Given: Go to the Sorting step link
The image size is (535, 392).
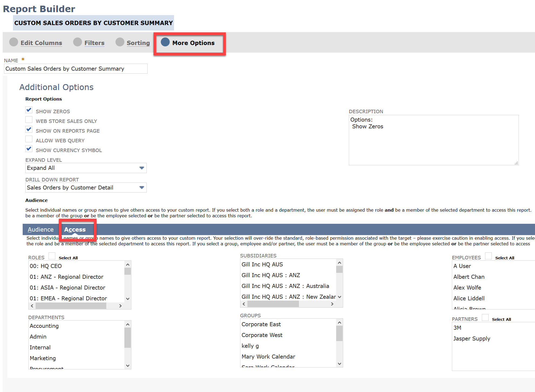Looking at the screenshot, I should [x=138, y=43].
